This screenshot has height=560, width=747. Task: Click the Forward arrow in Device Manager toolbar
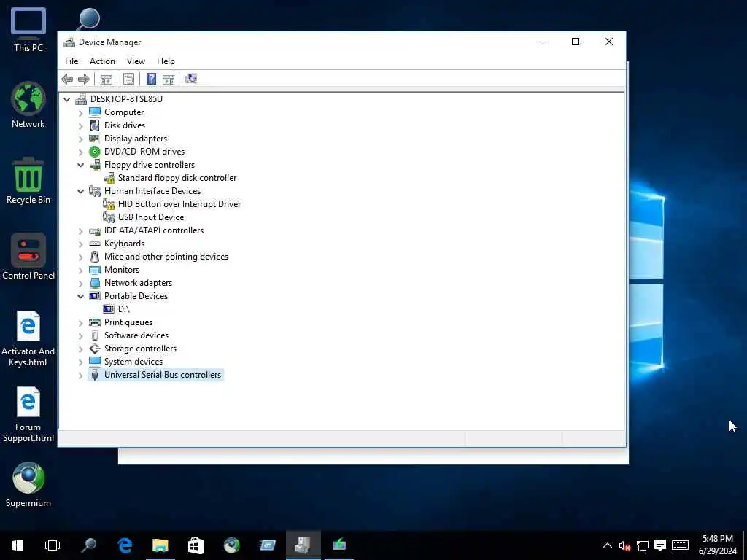tap(84, 79)
